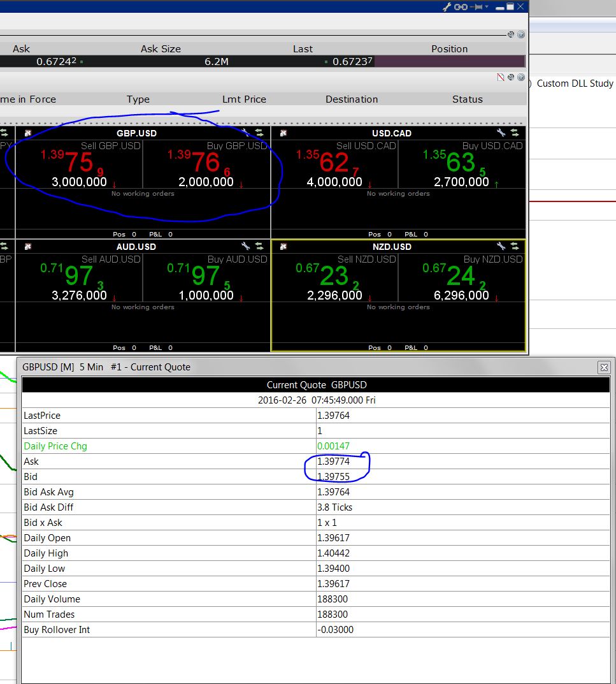This screenshot has width=616, height=684.
Task: Click the Daily High value 1.40442
Action: (334, 553)
